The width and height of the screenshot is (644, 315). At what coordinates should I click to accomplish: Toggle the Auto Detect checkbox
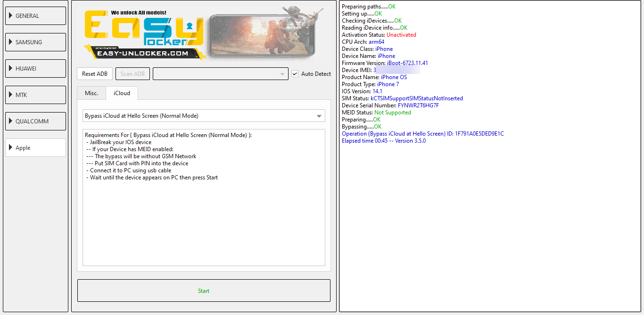tap(295, 74)
